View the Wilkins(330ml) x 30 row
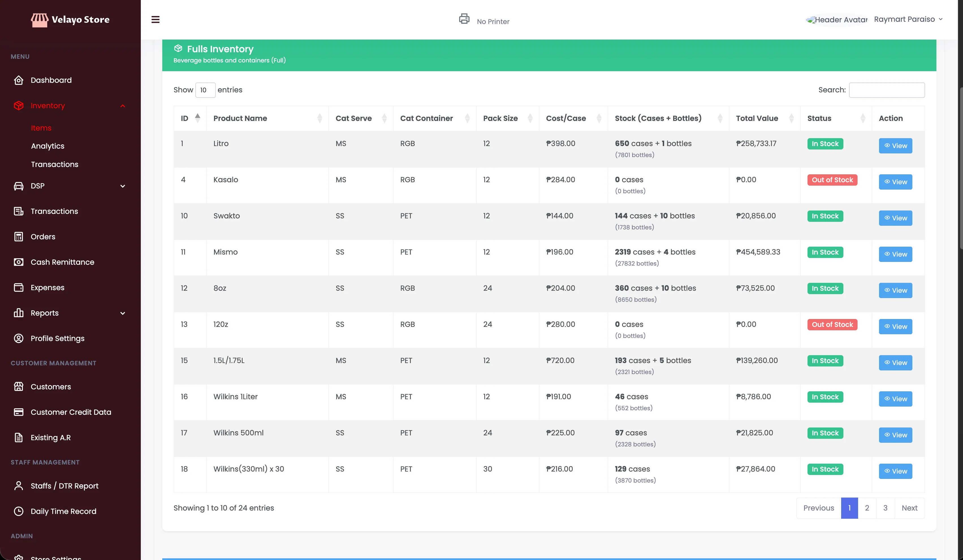Viewport: 963px width, 560px height. pyautogui.click(x=895, y=471)
